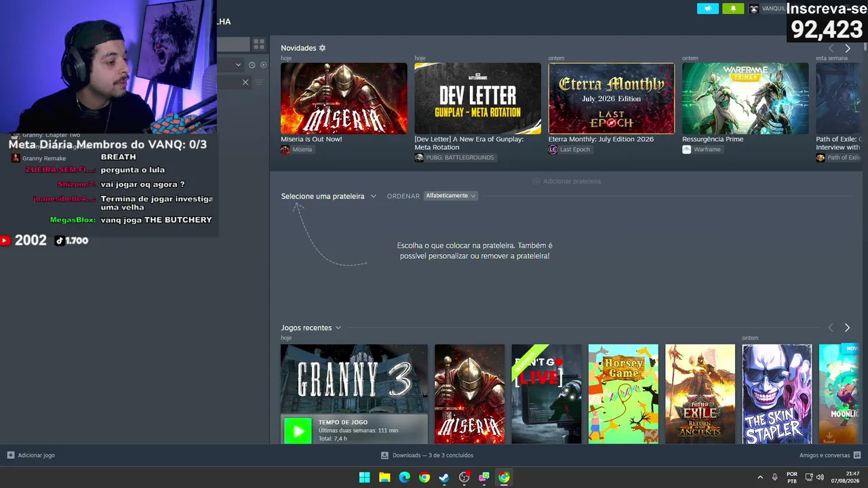Open Amigos e conversas
The height and width of the screenshot is (488, 868).
point(825,455)
